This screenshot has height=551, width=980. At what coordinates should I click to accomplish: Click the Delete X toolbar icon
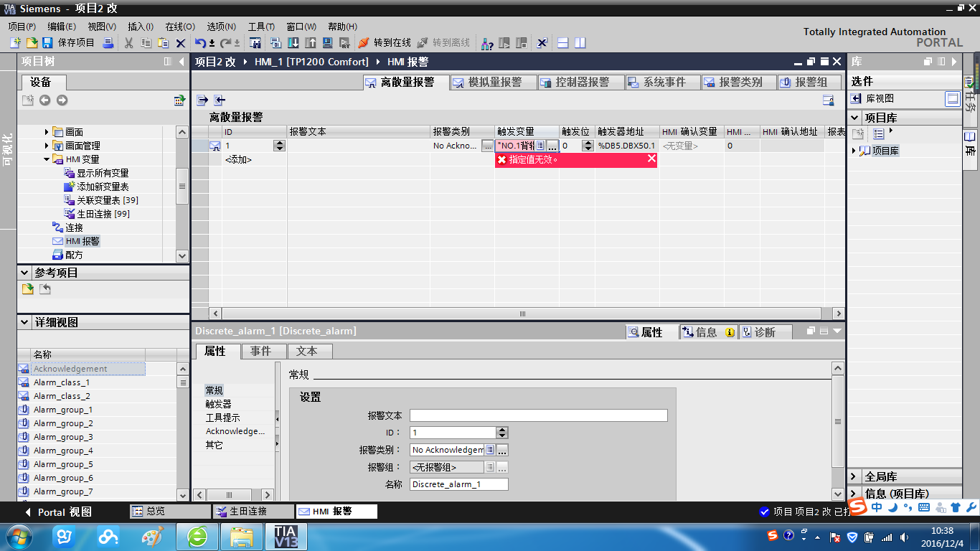click(x=181, y=43)
